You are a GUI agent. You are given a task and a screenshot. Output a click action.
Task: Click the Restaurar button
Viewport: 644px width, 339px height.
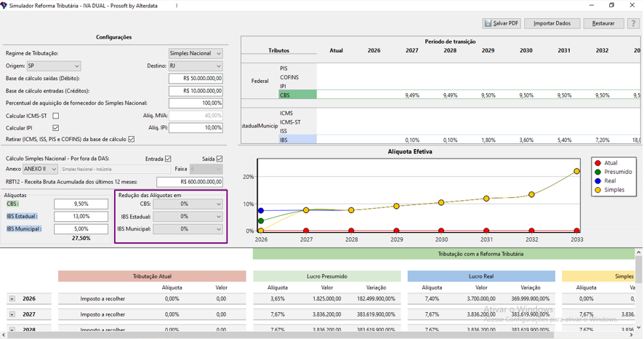[x=603, y=23]
